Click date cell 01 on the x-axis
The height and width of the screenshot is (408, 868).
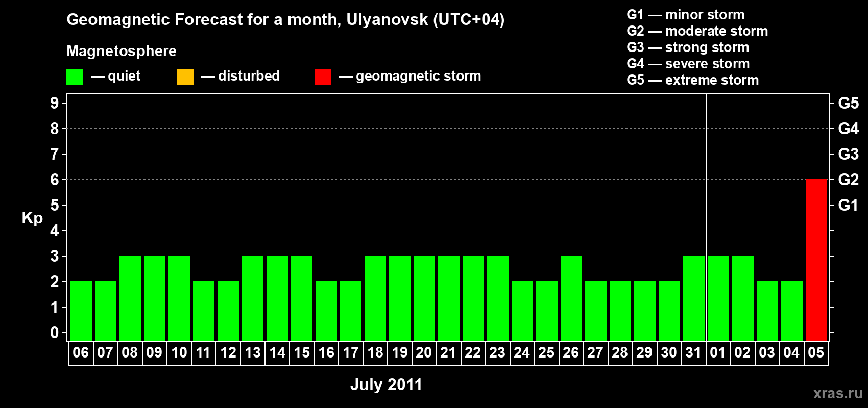pyautogui.click(x=718, y=352)
